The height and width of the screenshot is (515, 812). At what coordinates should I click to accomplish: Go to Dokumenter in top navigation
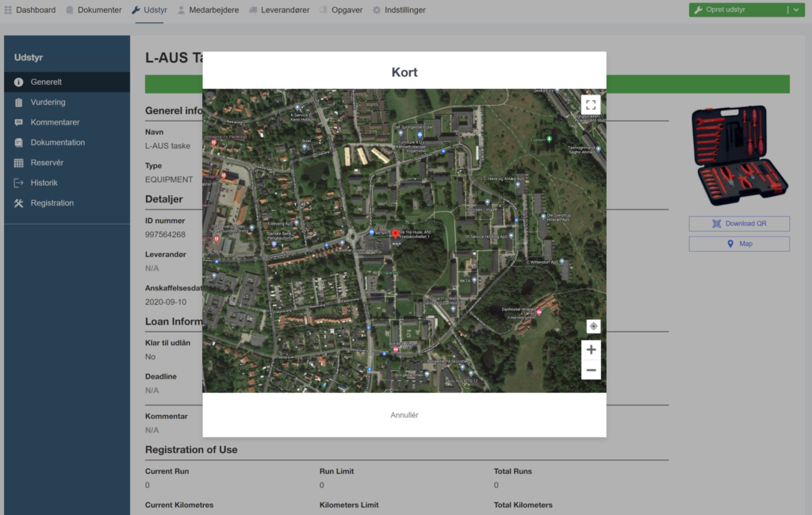[94, 10]
